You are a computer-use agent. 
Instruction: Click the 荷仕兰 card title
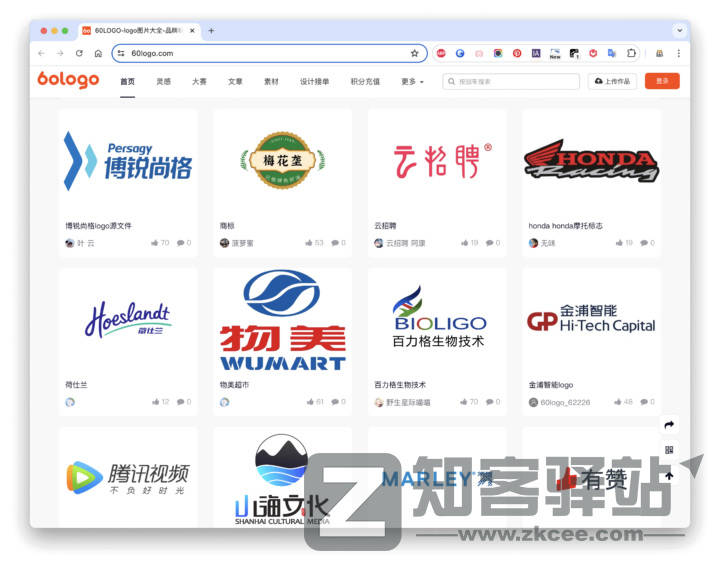(76, 385)
